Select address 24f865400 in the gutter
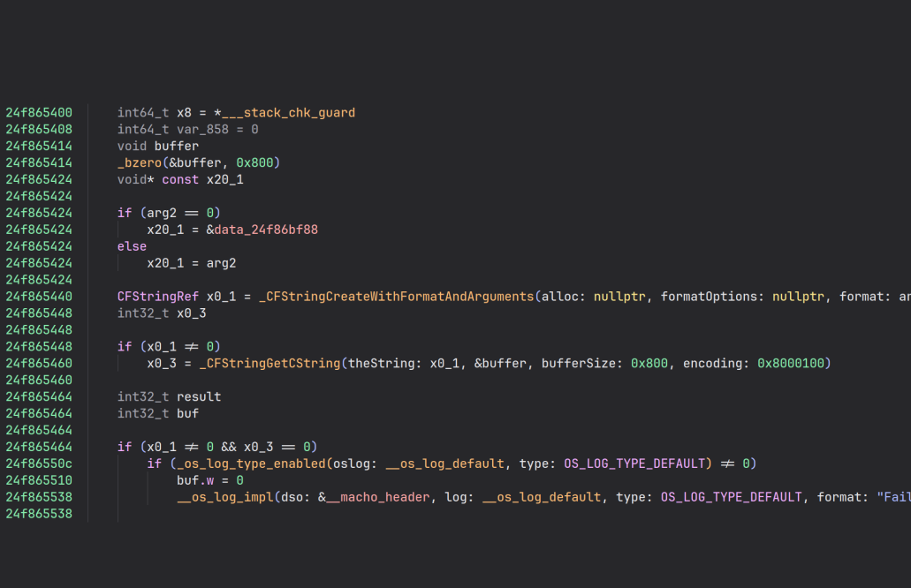Viewport: 911px width, 588px height. click(x=39, y=113)
